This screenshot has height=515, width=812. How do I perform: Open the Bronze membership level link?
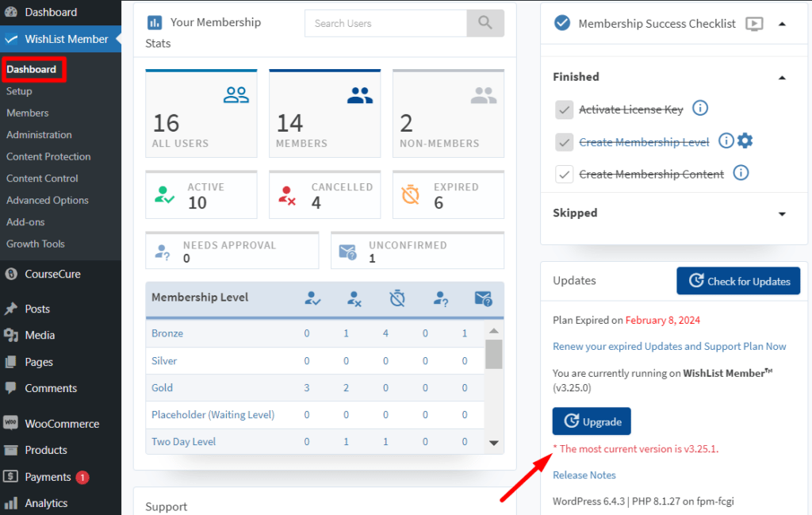coord(167,333)
